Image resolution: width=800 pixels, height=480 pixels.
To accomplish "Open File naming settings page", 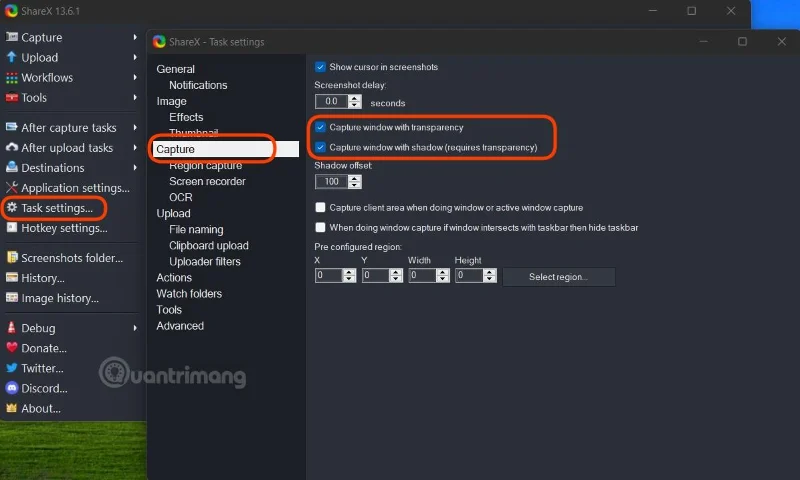I will (196, 230).
